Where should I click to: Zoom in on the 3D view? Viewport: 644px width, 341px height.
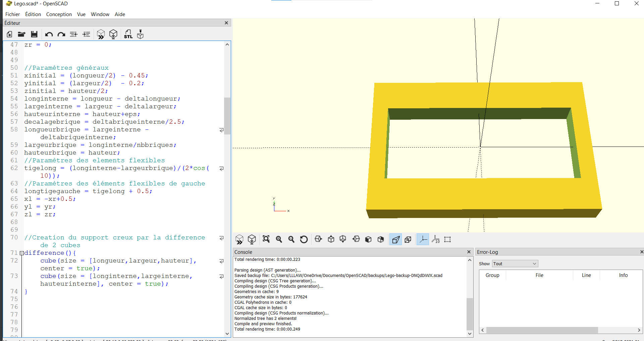[279, 239]
